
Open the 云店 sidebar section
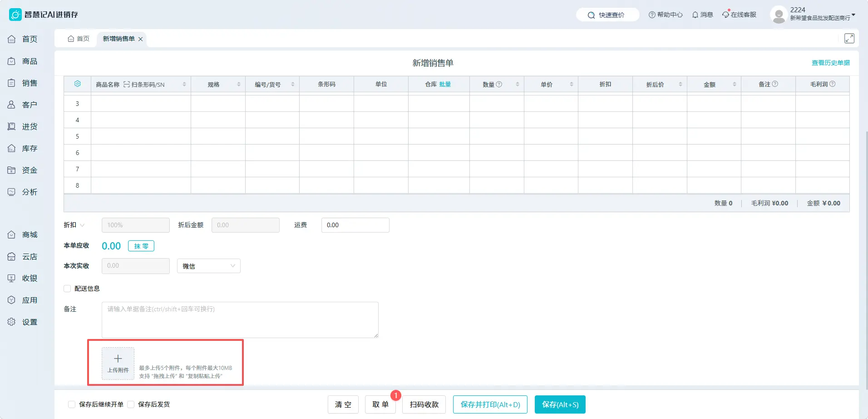23,256
